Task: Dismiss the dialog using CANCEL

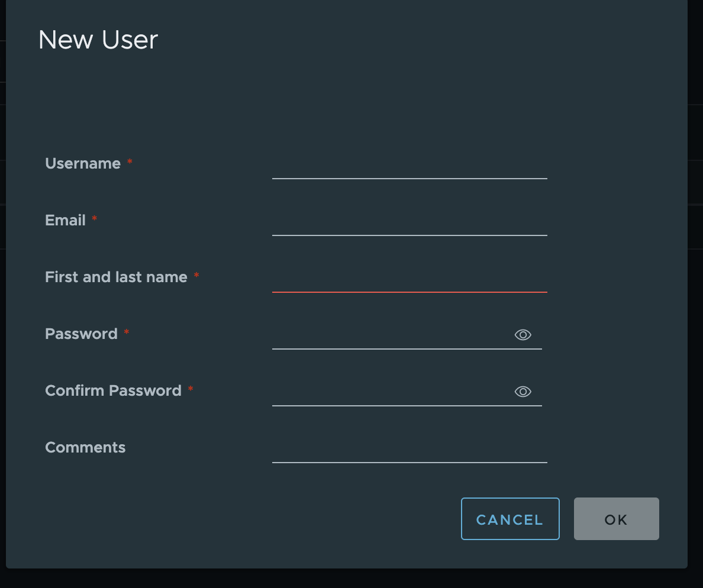Action: click(x=510, y=519)
